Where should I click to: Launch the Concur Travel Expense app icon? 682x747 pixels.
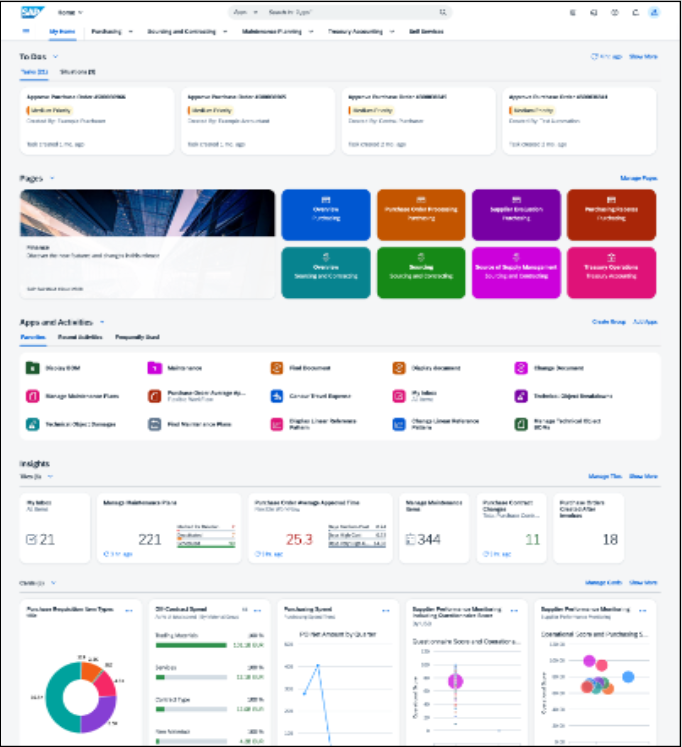click(277, 396)
